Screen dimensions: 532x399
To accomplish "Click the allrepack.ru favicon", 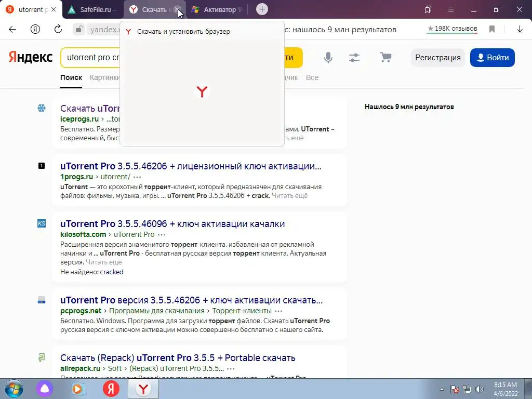I will point(42,357).
